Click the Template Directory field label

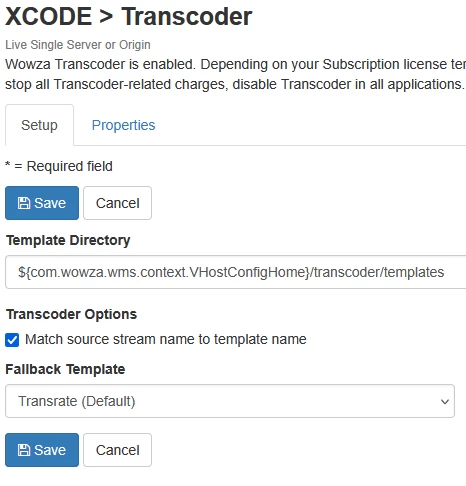coord(68,240)
